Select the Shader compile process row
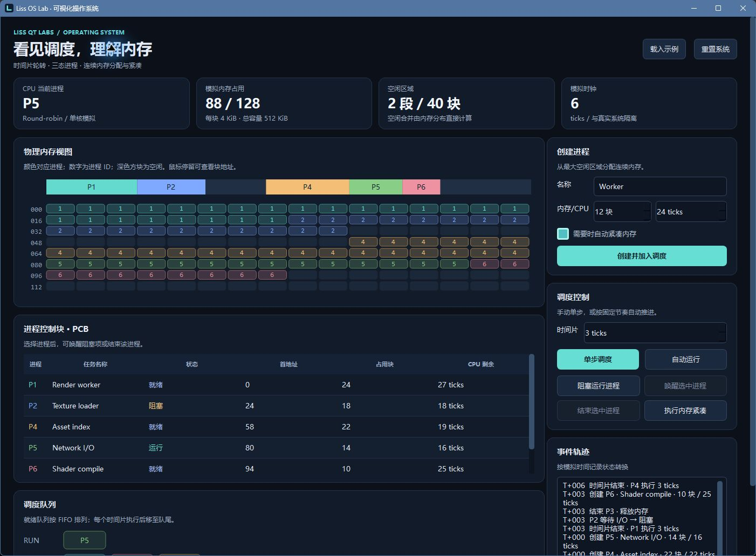Screen dimensions: 756x556 pyautogui.click(x=276, y=468)
